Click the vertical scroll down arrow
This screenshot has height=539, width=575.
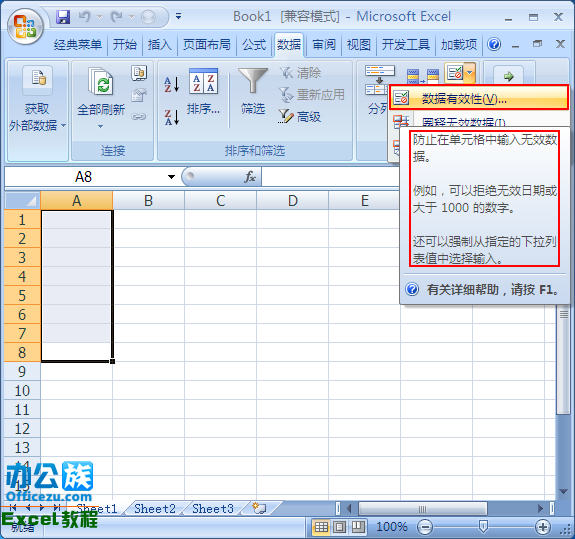pyautogui.click(x=563, y=491)
